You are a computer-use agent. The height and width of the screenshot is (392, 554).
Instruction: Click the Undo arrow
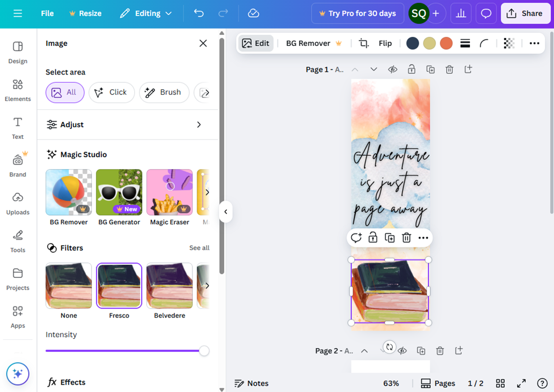(199, 13)
